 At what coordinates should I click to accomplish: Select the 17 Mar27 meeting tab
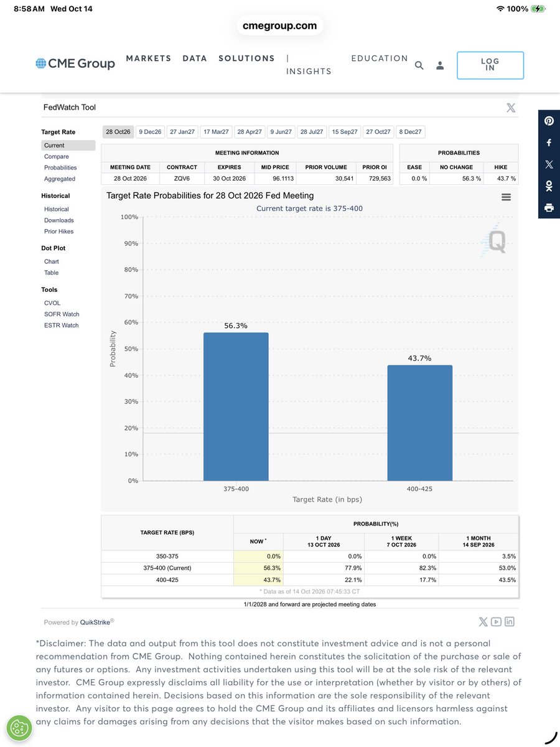tap(216, 132)
